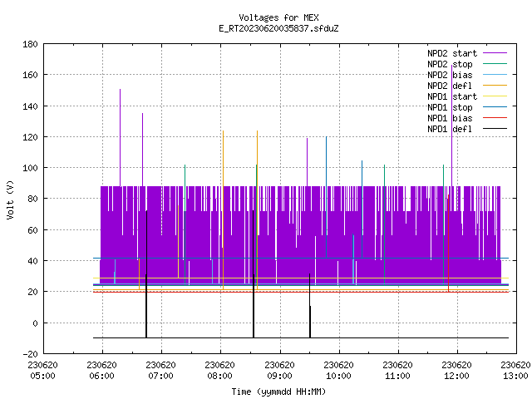This screenshot has width=532, height=399.
Task: Click the x-axis tick label 13:00
Action: (515, 376)
